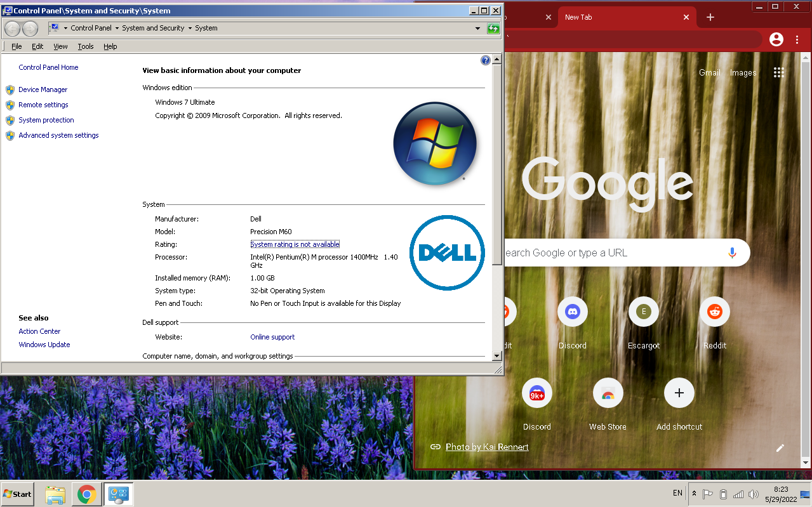The height and width of the screenshot is (507, 812).
Task: Open the Tools menu
Action: [x=85, y=46]
